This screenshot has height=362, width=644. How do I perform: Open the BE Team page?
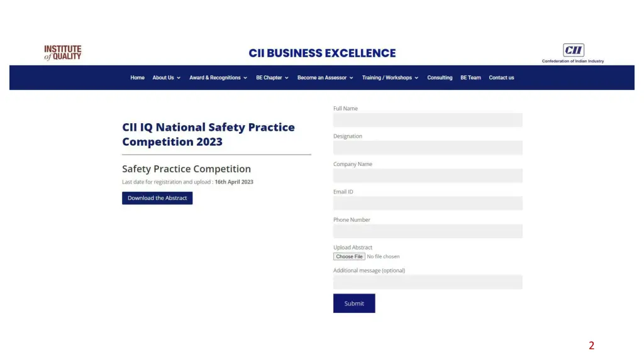click(470, 77)
